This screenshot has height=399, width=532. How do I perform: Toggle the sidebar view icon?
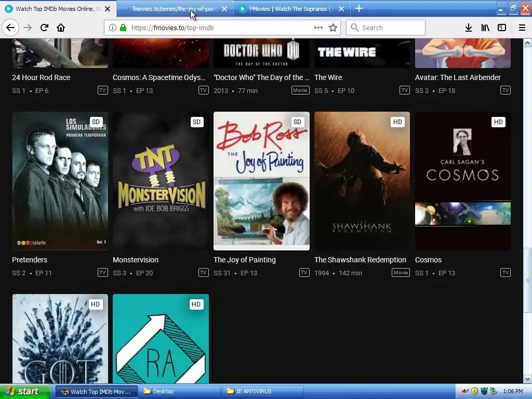502,28
